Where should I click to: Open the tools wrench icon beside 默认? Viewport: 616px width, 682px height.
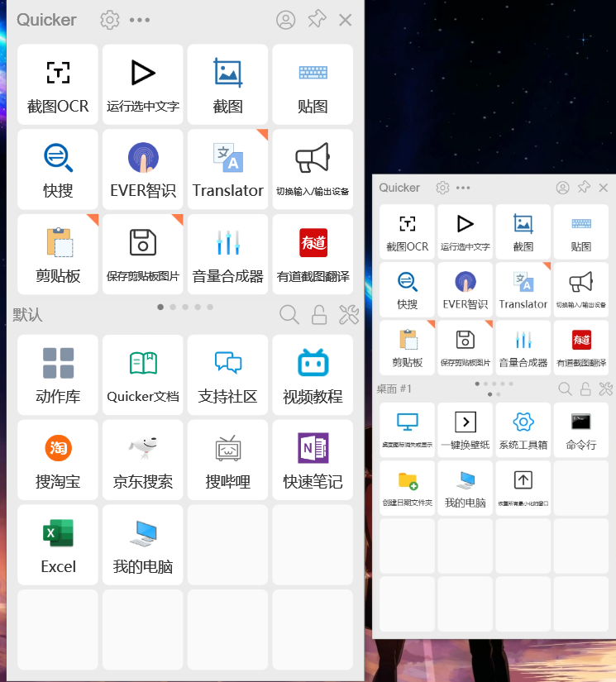click(349, 314)
